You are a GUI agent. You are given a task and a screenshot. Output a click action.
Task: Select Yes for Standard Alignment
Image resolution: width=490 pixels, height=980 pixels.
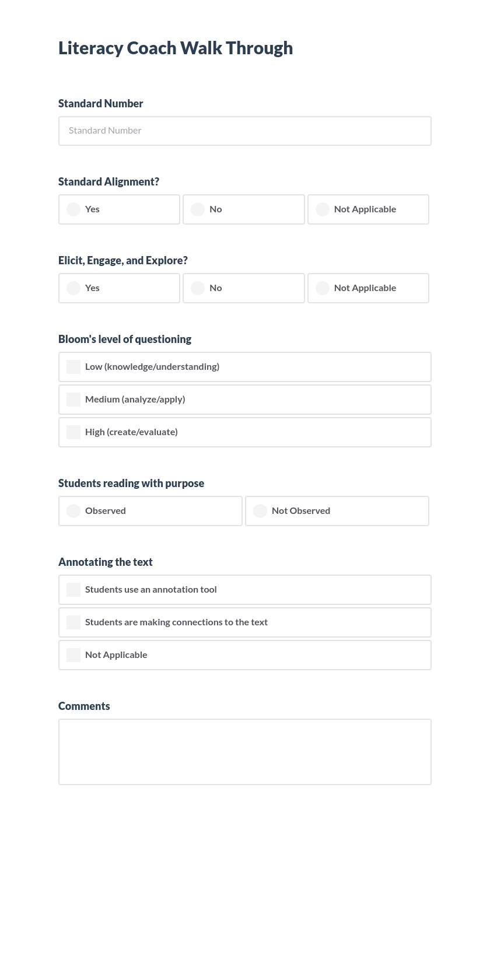73,209
